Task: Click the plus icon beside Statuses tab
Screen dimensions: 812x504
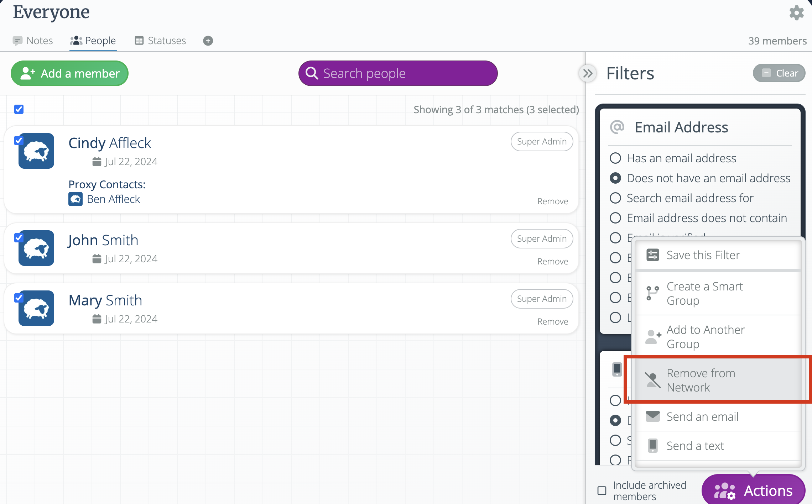Action: (208, 41)
